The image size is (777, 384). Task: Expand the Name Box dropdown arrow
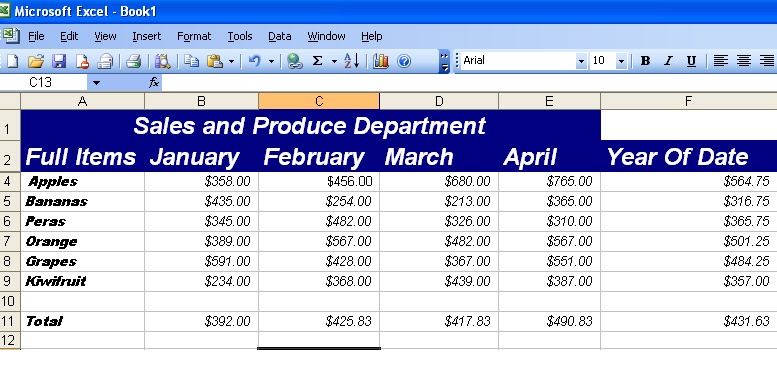tap(96, 82)
